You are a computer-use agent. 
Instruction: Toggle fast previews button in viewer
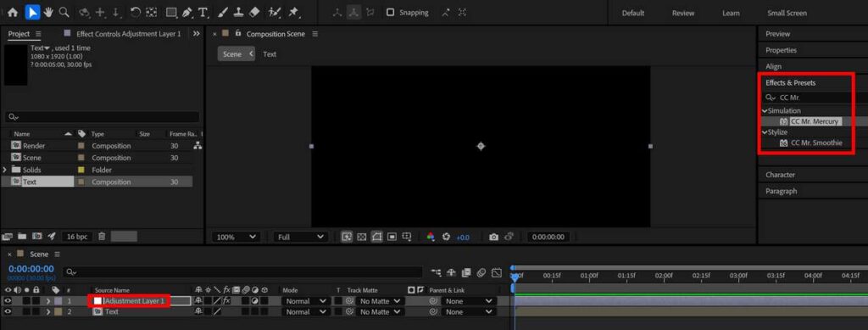[x=347, y=237]
